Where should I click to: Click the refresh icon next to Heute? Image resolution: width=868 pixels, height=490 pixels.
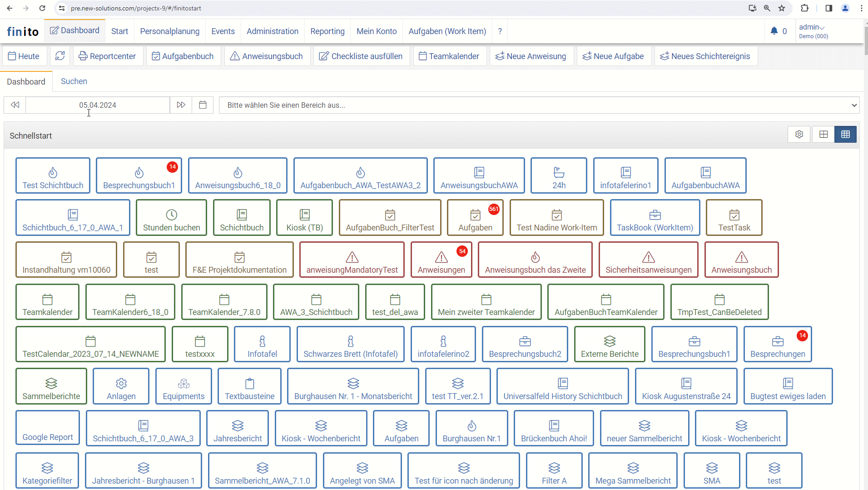[60, 56]
